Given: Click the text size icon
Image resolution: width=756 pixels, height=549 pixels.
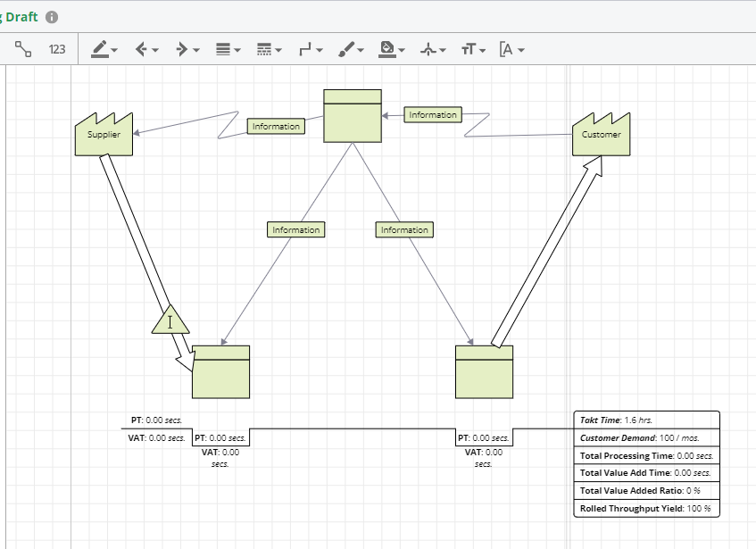Looking at the screenshot, I should point(468,49).
